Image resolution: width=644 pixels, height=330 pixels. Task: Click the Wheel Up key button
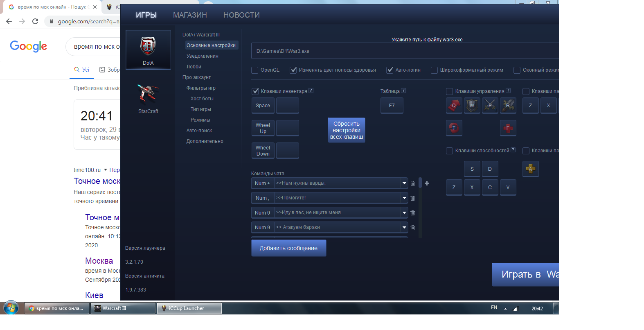pos(263,128)
